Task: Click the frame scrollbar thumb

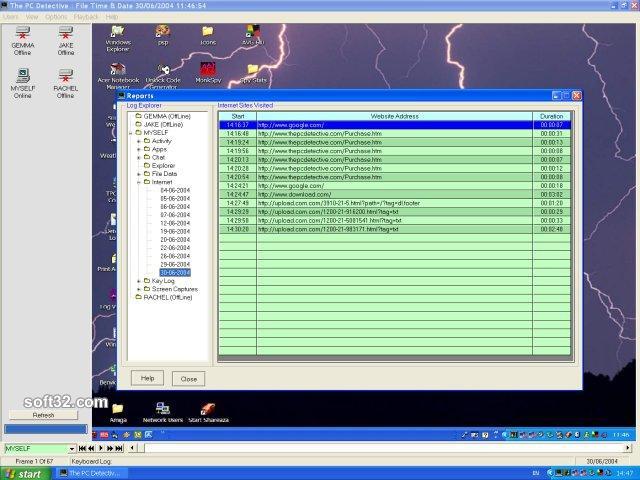Action: click(x=140, y=448)
